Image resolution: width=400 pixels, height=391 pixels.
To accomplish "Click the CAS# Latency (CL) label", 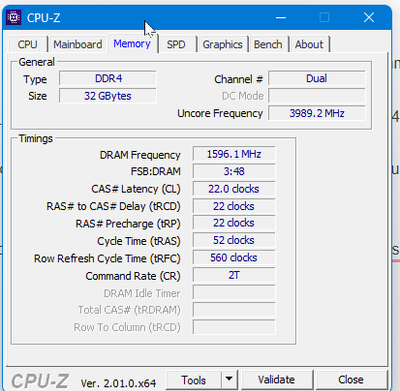I will [136, 189].
